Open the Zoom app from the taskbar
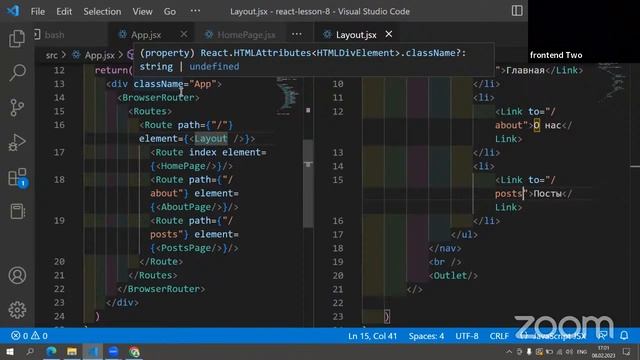This screenshot has width=640, height=360. pyautogui.click(x=113, y=351)
